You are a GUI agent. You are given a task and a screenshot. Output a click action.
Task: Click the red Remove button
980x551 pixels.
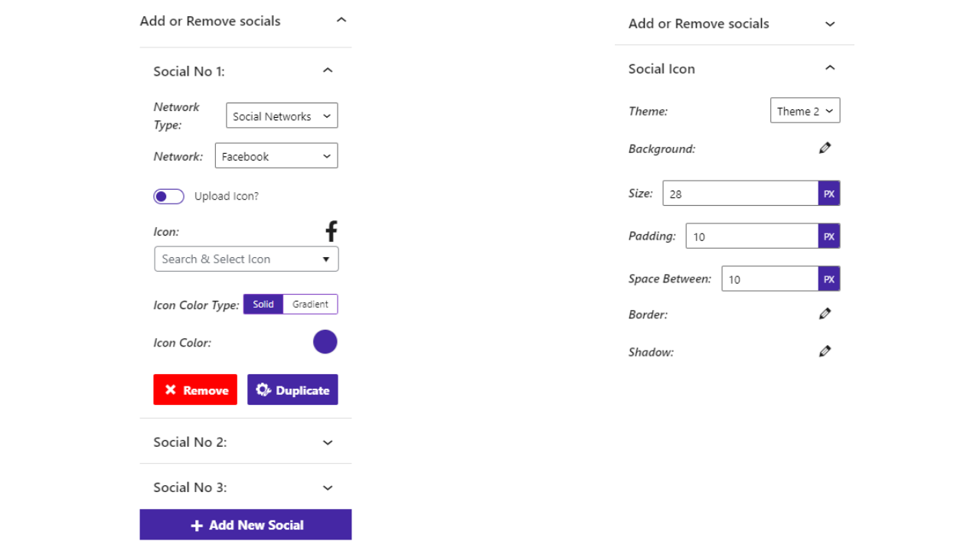[195, 390]
